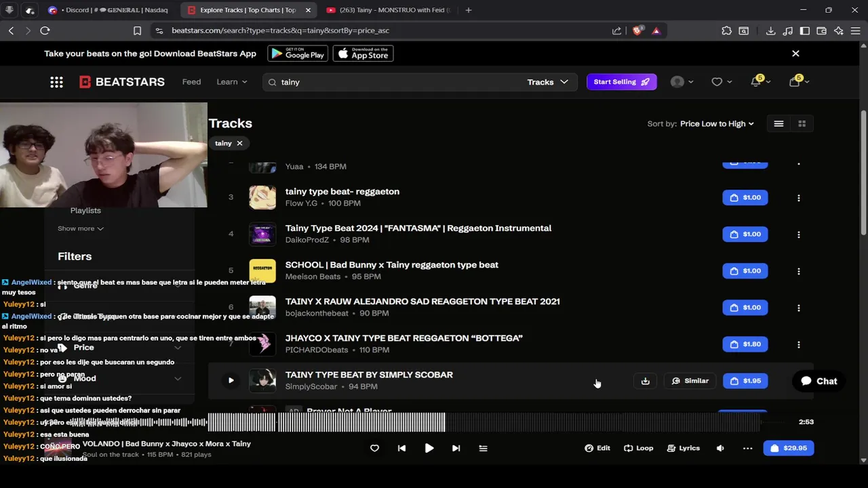Buy VOLANDO beat for $29.95

click(788, 448)
